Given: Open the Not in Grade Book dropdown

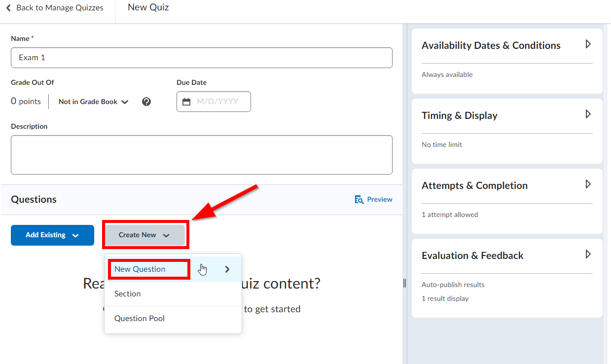Looking at the screenshot, I should (93, 102).
